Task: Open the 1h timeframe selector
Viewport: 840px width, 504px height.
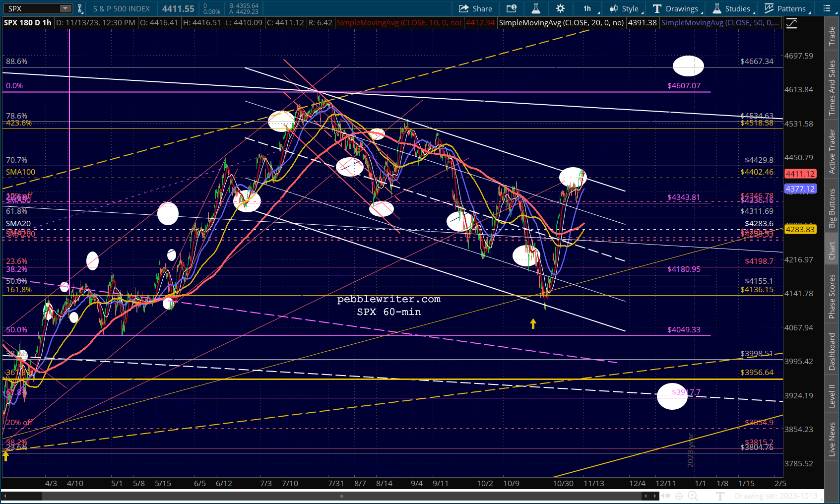Action: [x=588, y=8]
